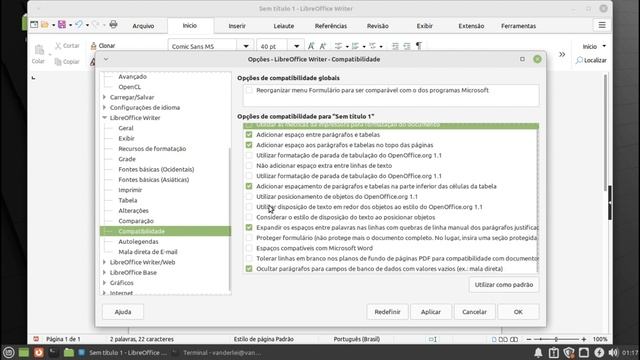Adjust the zoom slider in status bar

click(x=556, y=339)
